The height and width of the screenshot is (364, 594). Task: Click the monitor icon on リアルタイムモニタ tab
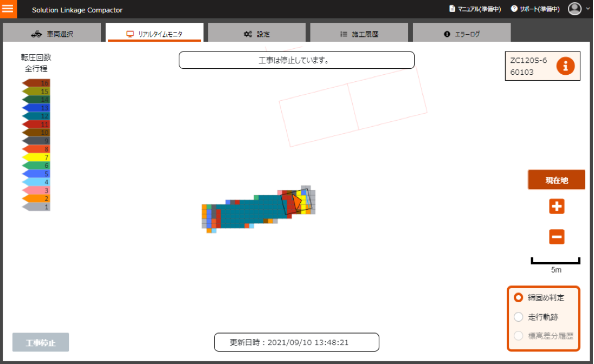tap(129, 32)
